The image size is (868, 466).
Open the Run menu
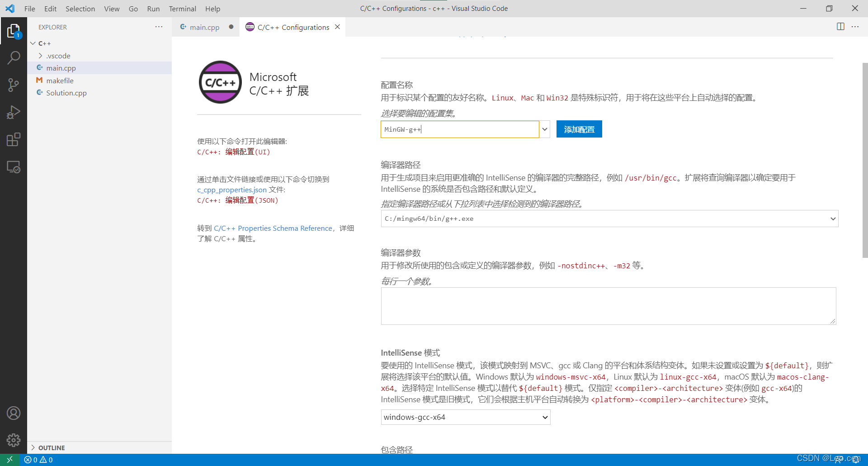[153, 9]
